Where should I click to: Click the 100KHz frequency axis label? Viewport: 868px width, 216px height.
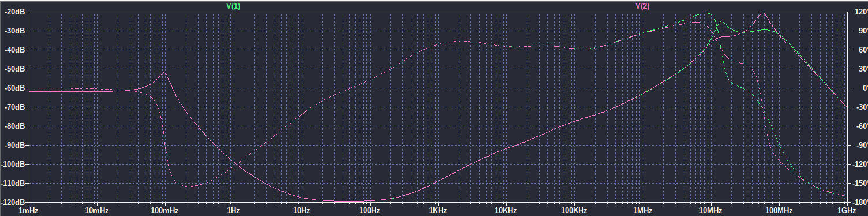point(574,211)
